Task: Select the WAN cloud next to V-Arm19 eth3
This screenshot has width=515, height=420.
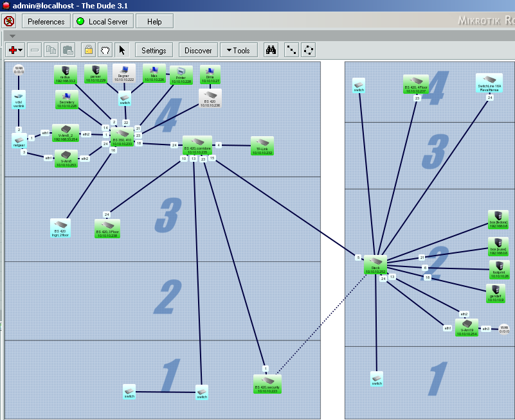Action: 504,329
